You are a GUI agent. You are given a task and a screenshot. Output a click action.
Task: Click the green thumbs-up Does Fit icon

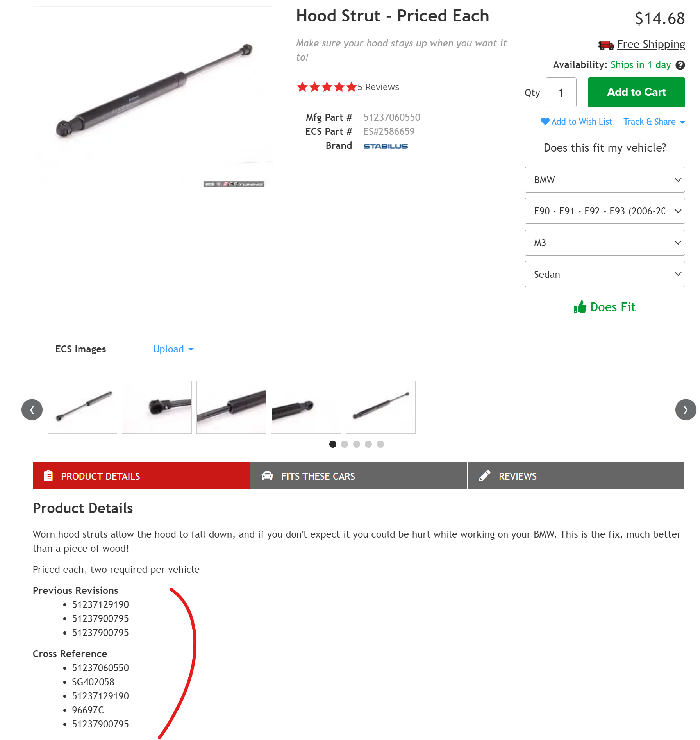[580, 307]
